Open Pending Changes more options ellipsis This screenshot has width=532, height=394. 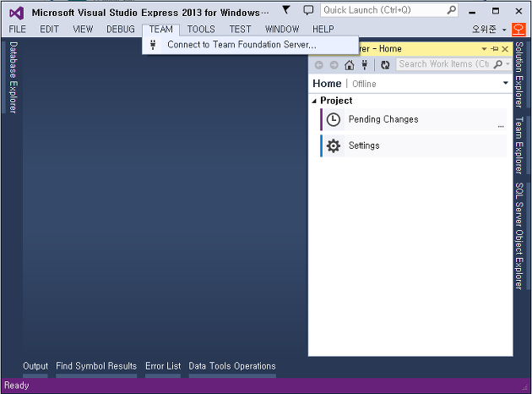click(x=501, y=126)
